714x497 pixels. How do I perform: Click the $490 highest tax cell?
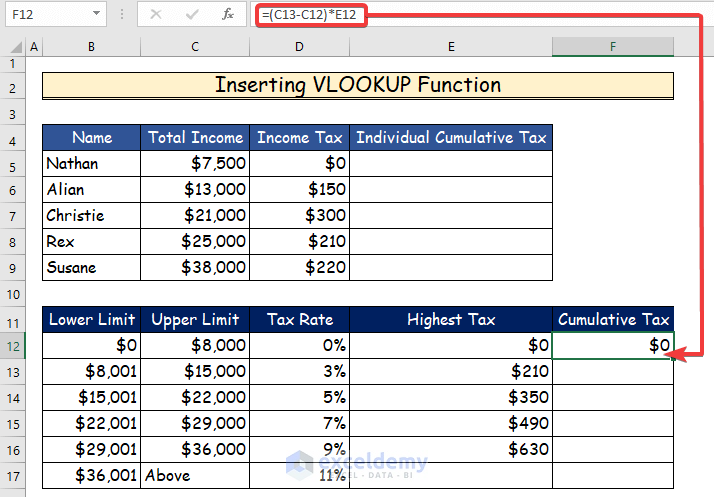(x=451, y=424)
